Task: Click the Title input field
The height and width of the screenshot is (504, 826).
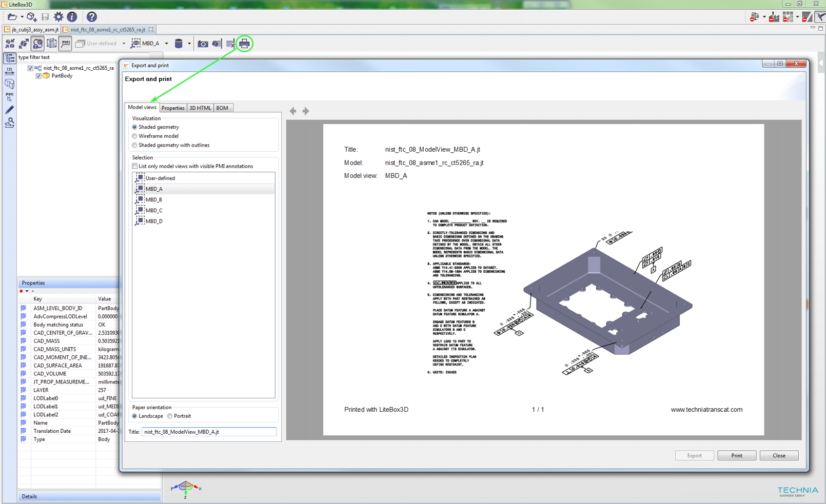Action: pyautogui.click(x=209, y=432)
